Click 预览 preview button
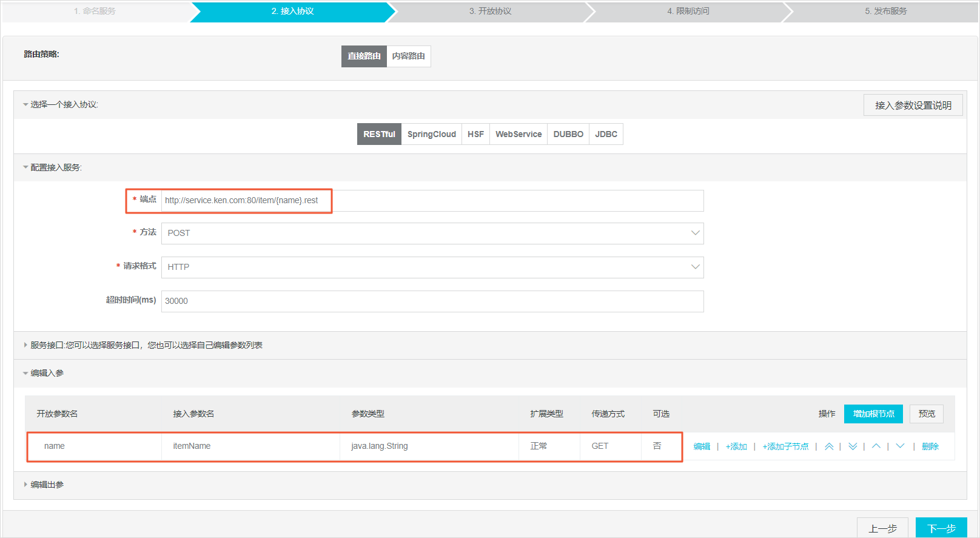 [x=927, y=414]
